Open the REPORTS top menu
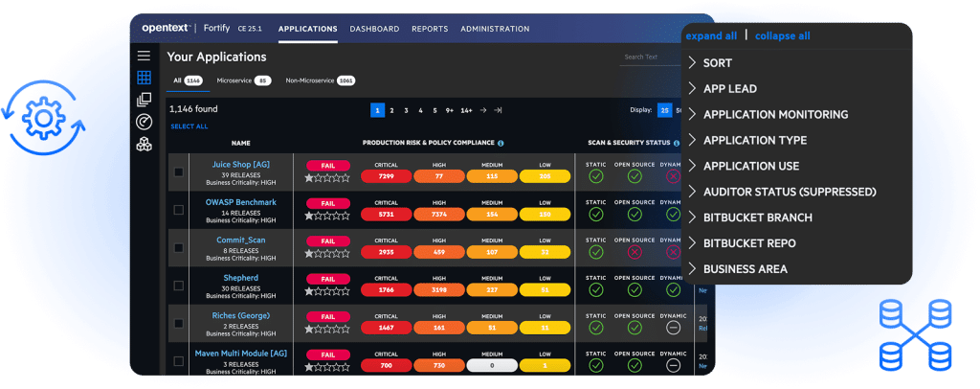This screenshot has width=980, height=389. tap(430, 29)
